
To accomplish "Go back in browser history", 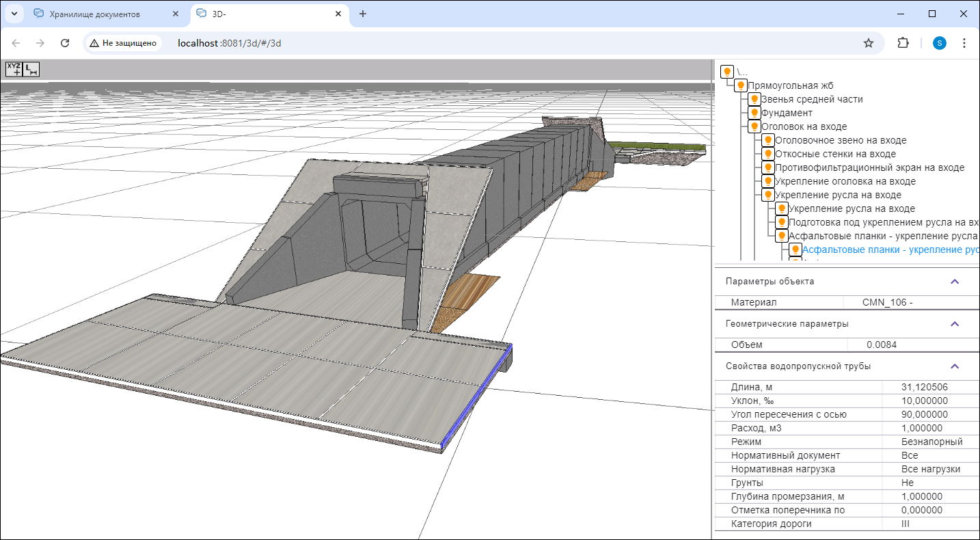I will 16,43.
